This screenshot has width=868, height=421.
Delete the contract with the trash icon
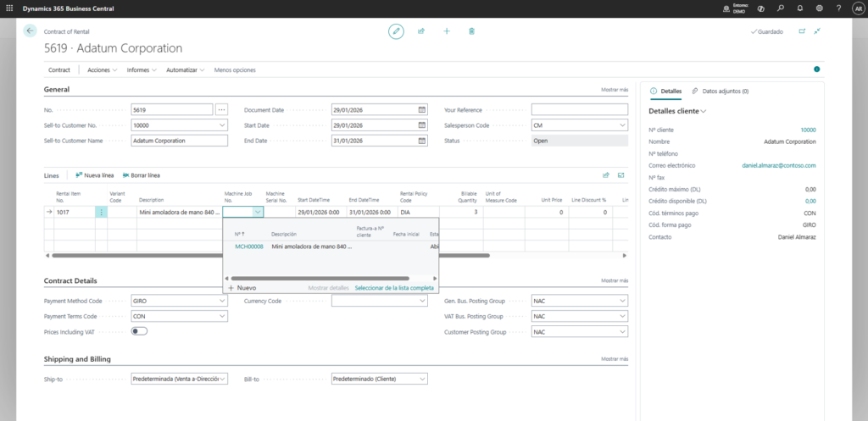click(x=471, y=31)
